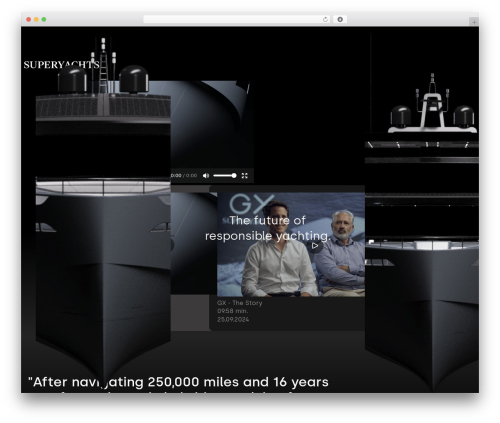This screenshot has height=423, width=500.
Task: Adjust the video volume slider
Action: point(225,176)
